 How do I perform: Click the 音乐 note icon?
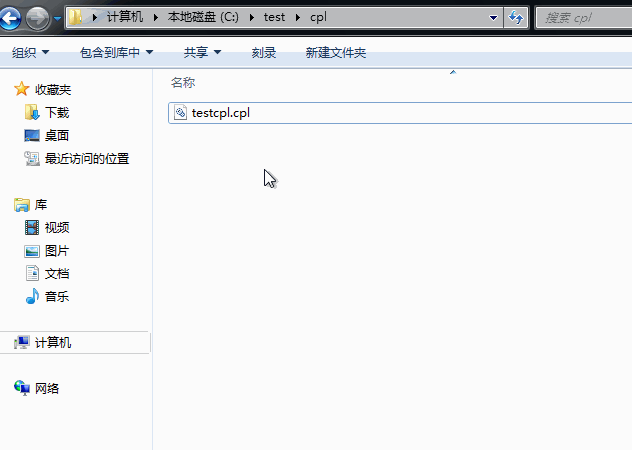pyautogui.click(x=32, y=296)
